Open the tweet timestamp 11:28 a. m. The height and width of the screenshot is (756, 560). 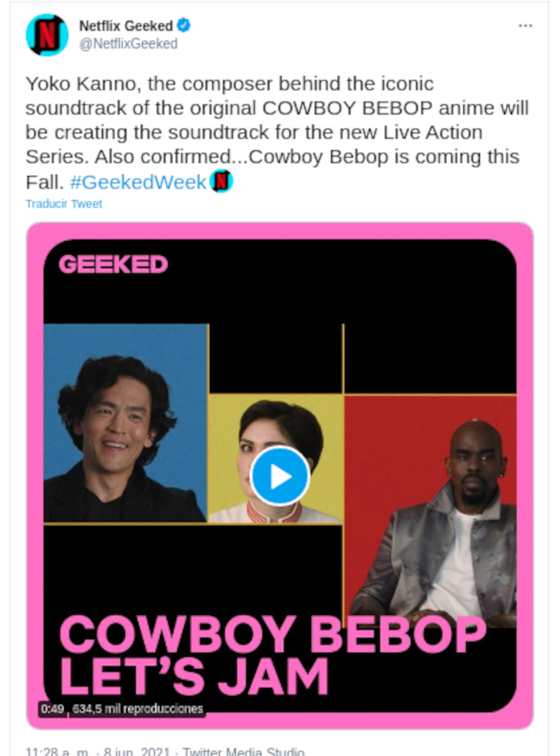pyautogui.click(x=56, y=750)
